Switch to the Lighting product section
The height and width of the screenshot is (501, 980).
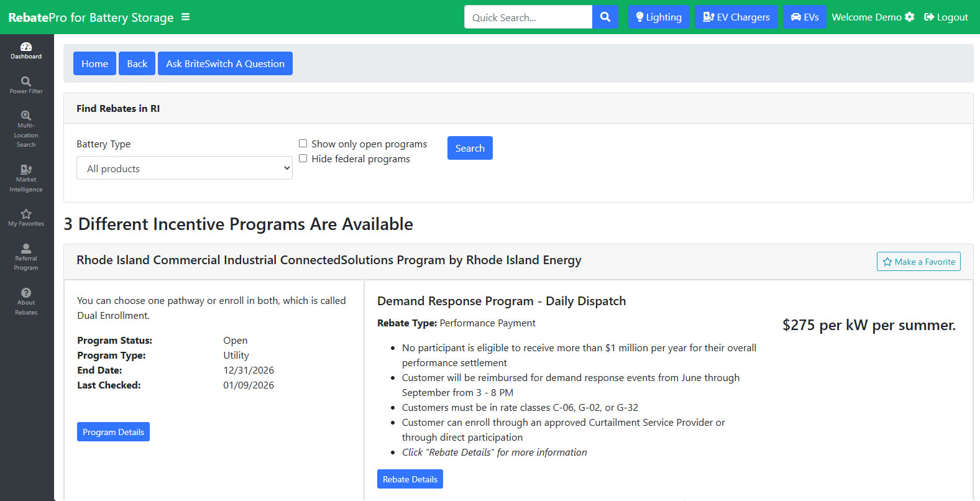[x=659, y=17]
